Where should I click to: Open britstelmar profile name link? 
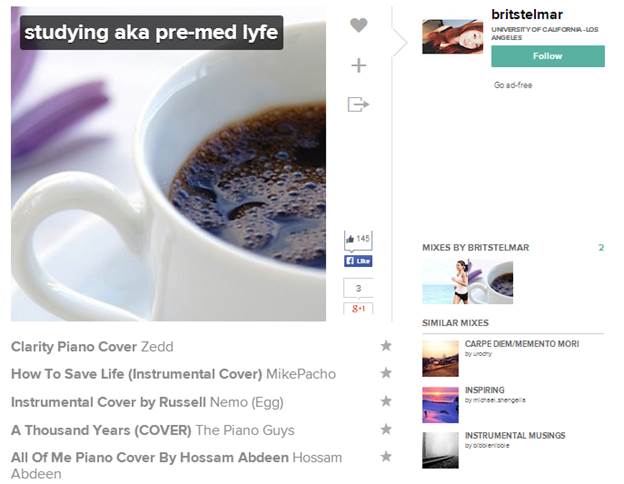[x=527, y=15]
